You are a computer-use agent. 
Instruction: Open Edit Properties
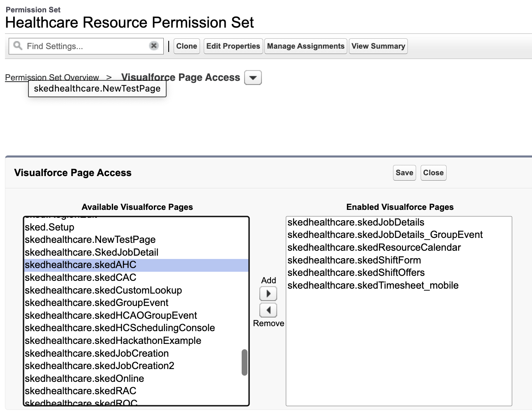233,46
